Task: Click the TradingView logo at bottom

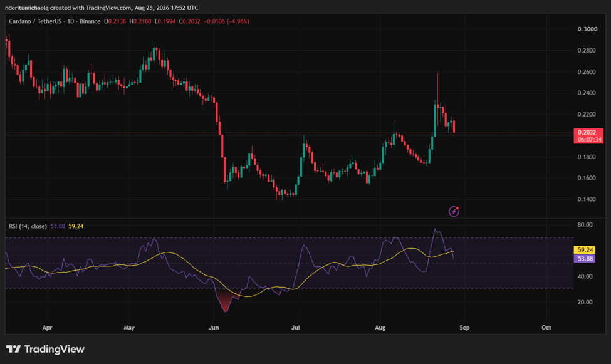Action: [x=45, y=349]
